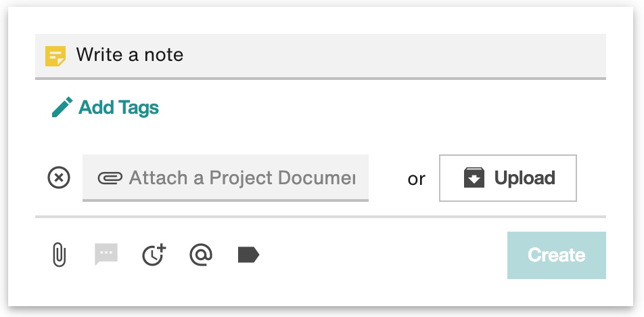This screenshot has height=317, width=644.
Task: Add a reminder with the clock-plus icon
Action: [x=154, y=255]
